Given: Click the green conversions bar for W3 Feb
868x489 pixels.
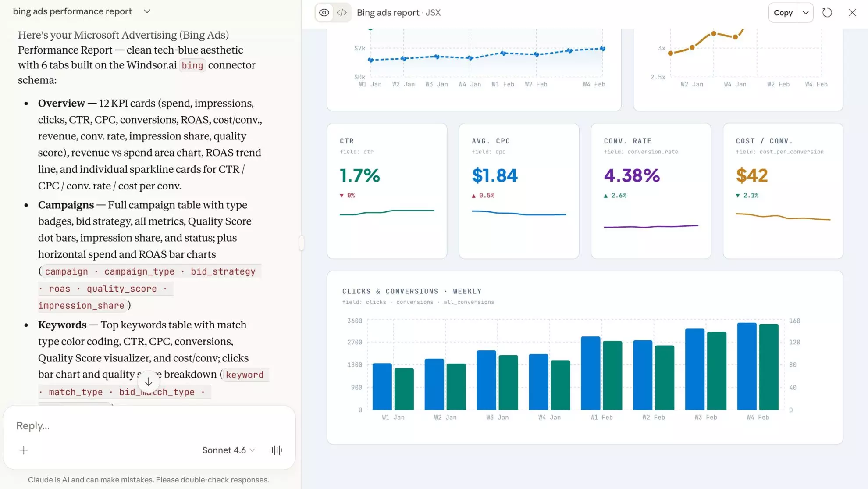Looking at the screenshot, I should (x=717, y=371).
